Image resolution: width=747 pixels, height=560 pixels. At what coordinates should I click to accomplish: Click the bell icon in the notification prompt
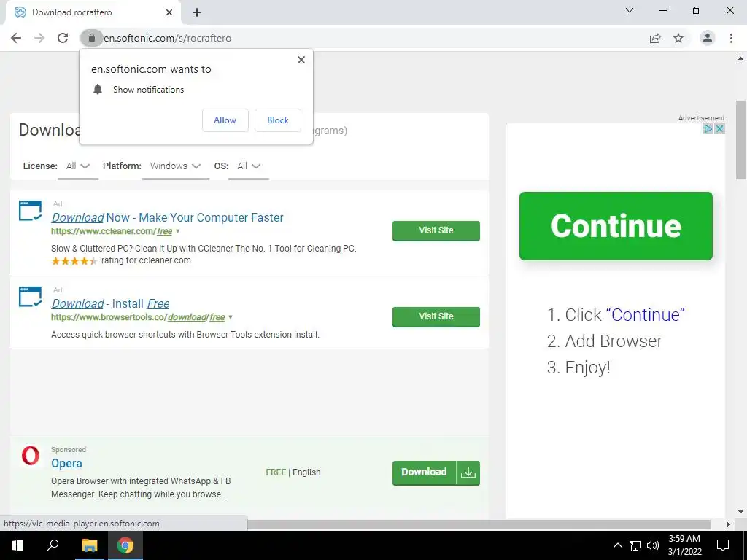click(98, 89)
